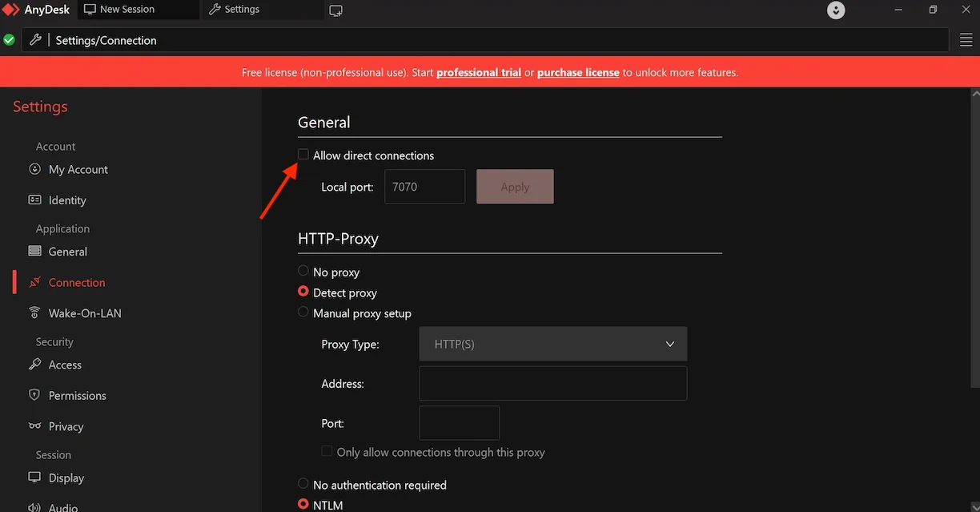Click the Access key icon
The image size is (980, 512).
pyautogui.click(x=34, y=364)
